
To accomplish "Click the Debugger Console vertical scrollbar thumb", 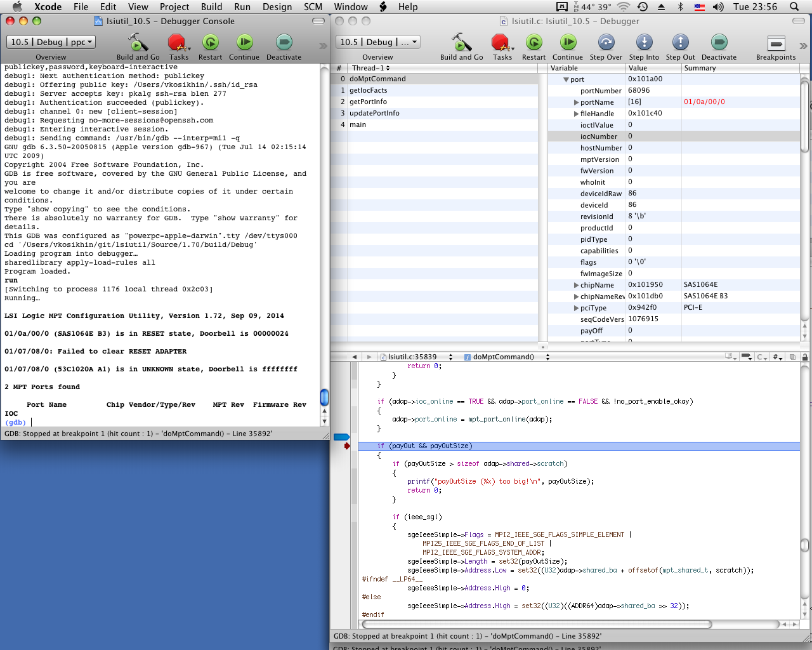I will click(324, 397).
